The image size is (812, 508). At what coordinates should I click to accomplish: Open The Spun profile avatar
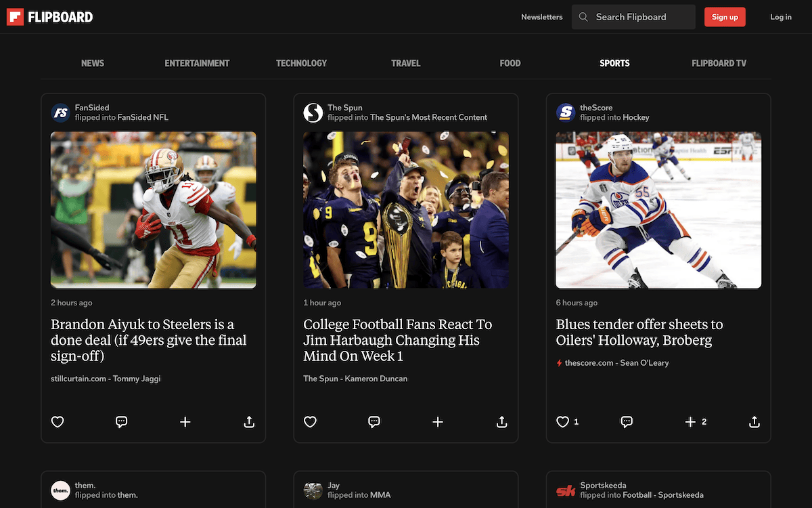[x=313, y=112]
